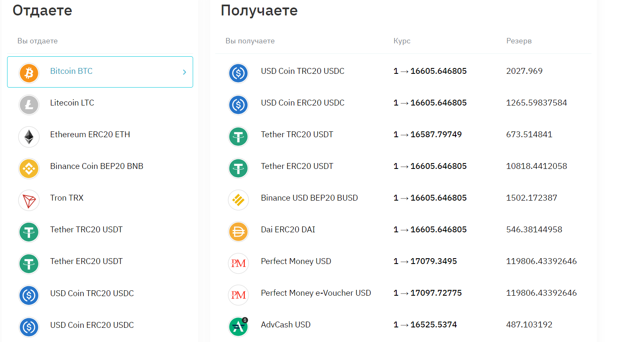Select Bitcoin BTC to give
The image size is (644, 342).
pyautogui.click(x=100, y=72)
